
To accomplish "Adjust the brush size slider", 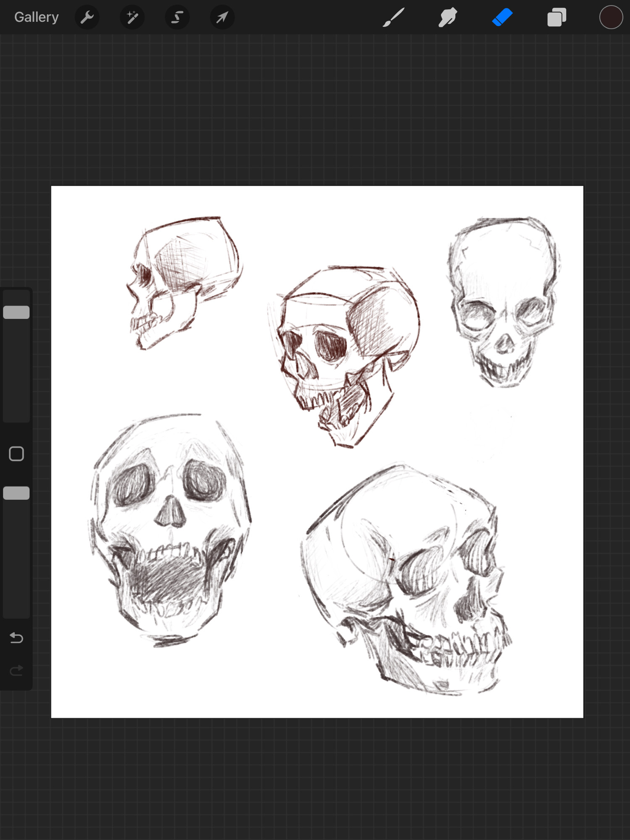I will [16, 355].
